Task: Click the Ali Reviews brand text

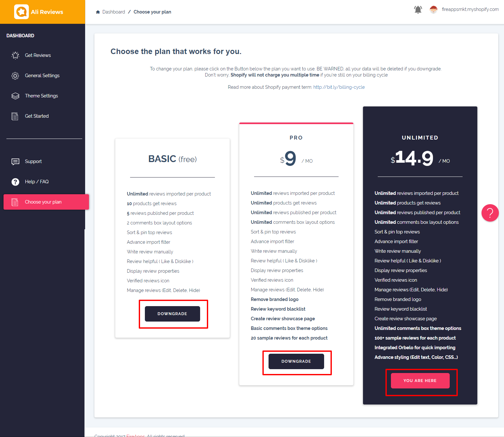Action: point(47,12)
